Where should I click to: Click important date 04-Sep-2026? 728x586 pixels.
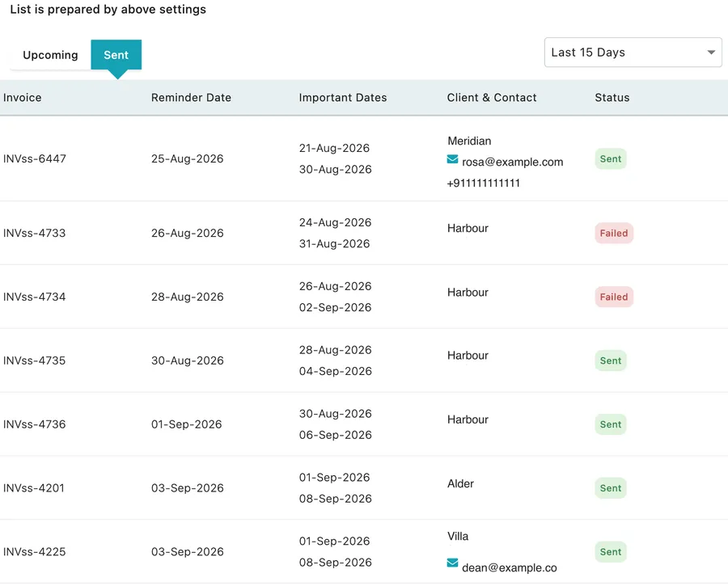[335, 371]
